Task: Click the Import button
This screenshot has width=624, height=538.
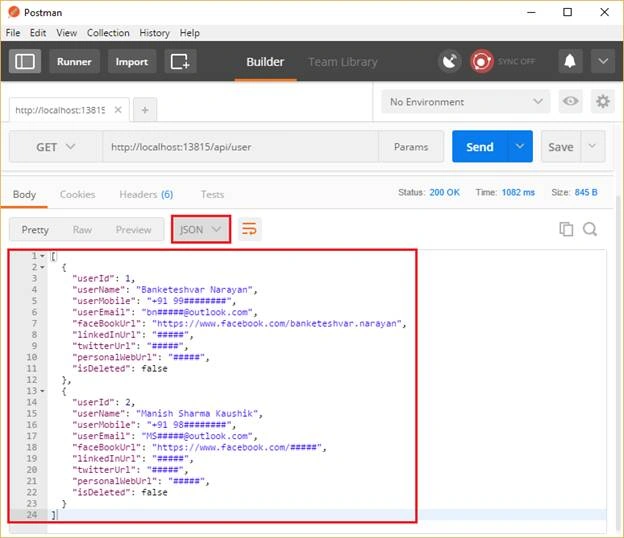Action: point(132,62)
